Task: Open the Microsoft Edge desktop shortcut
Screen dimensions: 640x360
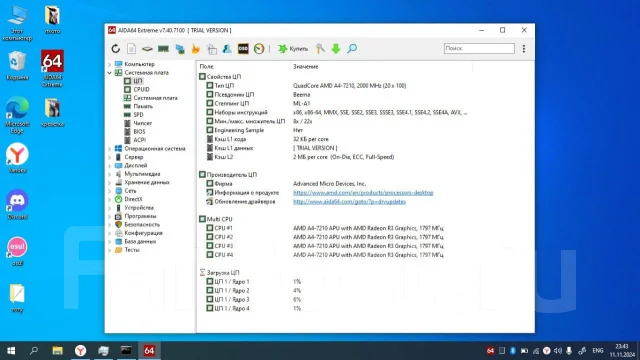Action: (17, 115)
